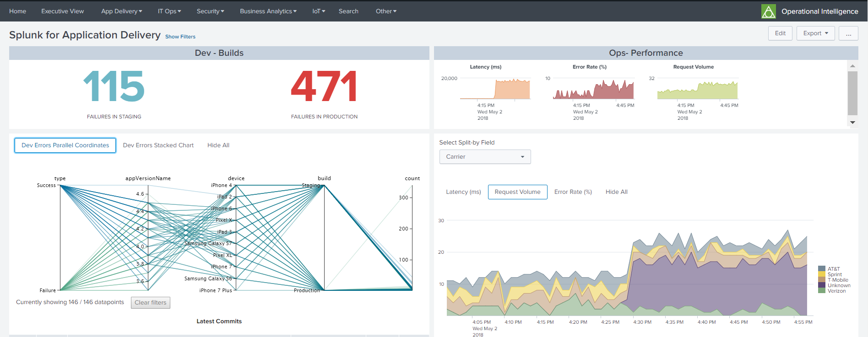Expand the IoT menu

319,11
